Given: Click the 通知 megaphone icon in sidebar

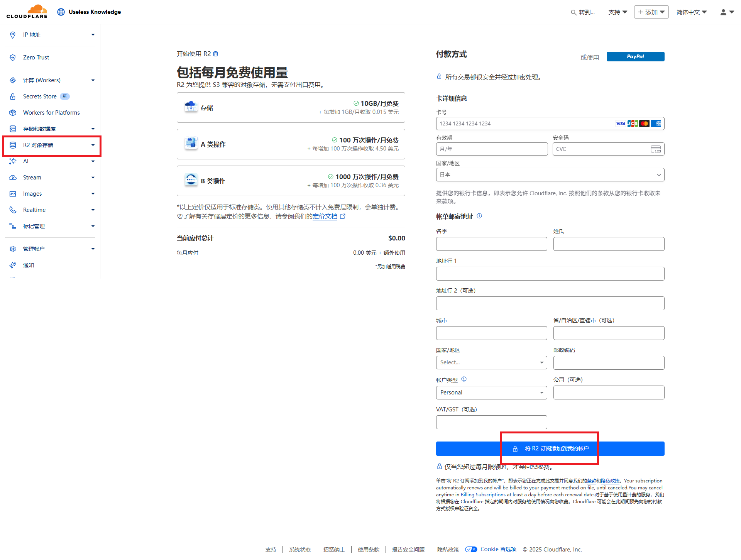Looking at the screenshot, I should click(13, 265).
